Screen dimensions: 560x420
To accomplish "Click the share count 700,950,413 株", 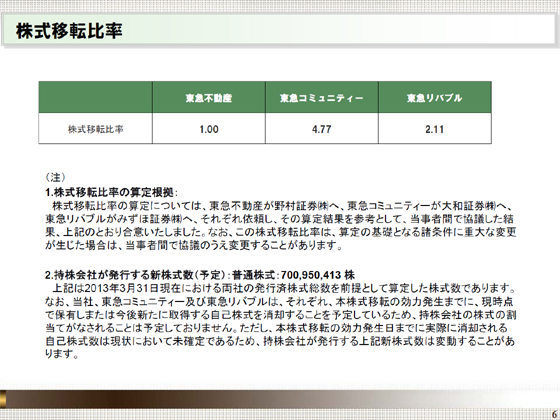I will tap(318, 275).
